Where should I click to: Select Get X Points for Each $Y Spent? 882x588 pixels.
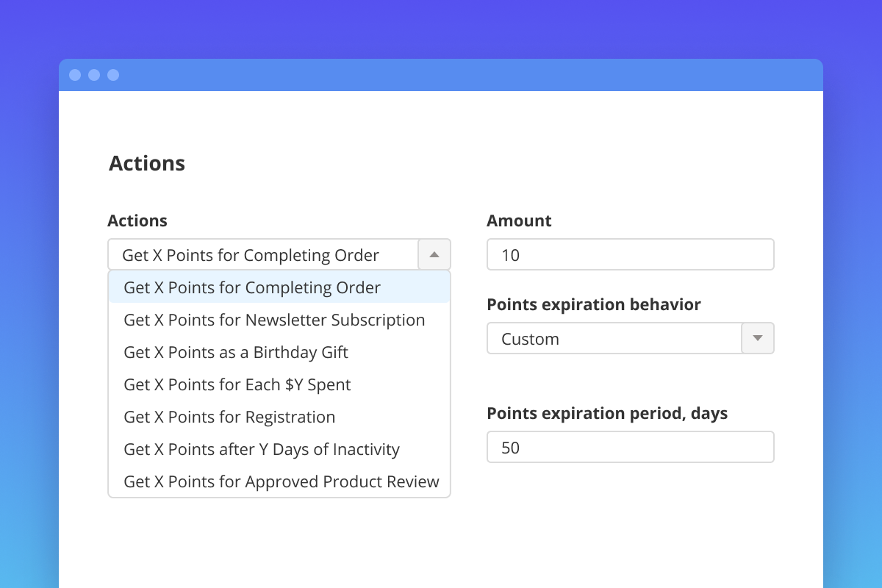coord(237,384)
